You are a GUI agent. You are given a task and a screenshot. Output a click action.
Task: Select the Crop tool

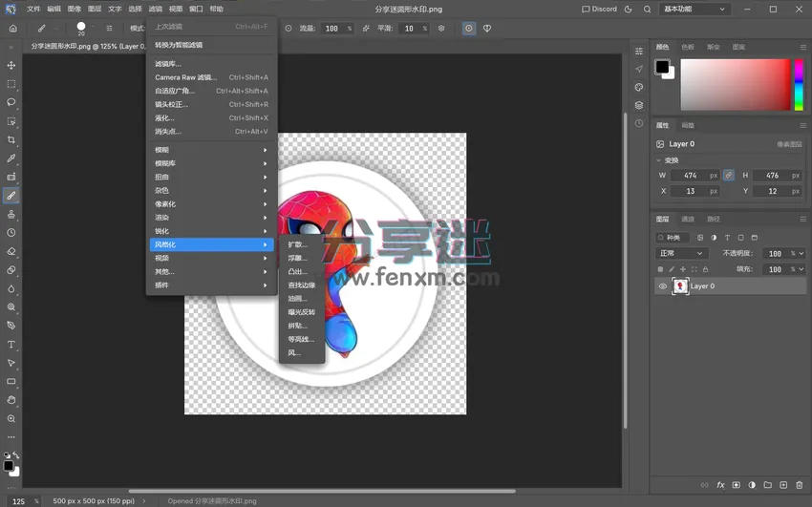[x=11, y=140]
